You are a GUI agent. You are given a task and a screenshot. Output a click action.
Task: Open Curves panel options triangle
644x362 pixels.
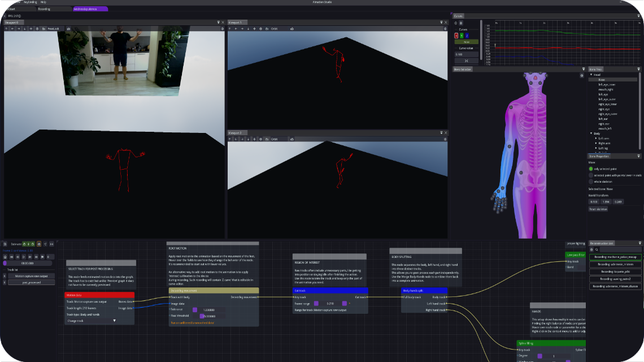click(x=638, y=16)
